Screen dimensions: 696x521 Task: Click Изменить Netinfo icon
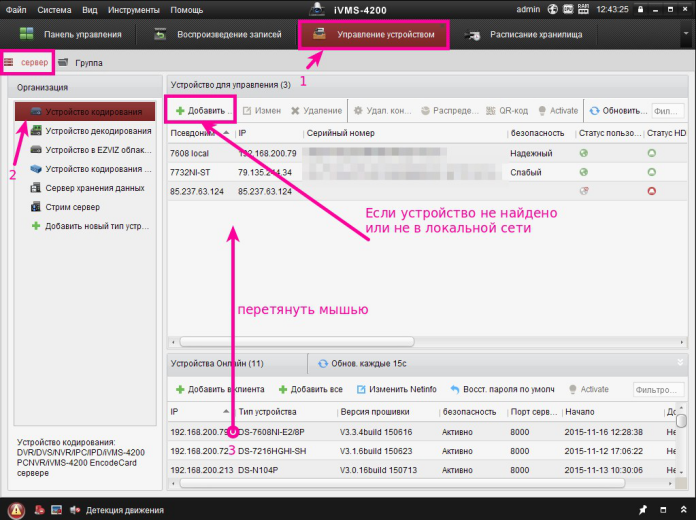point(361,389)
